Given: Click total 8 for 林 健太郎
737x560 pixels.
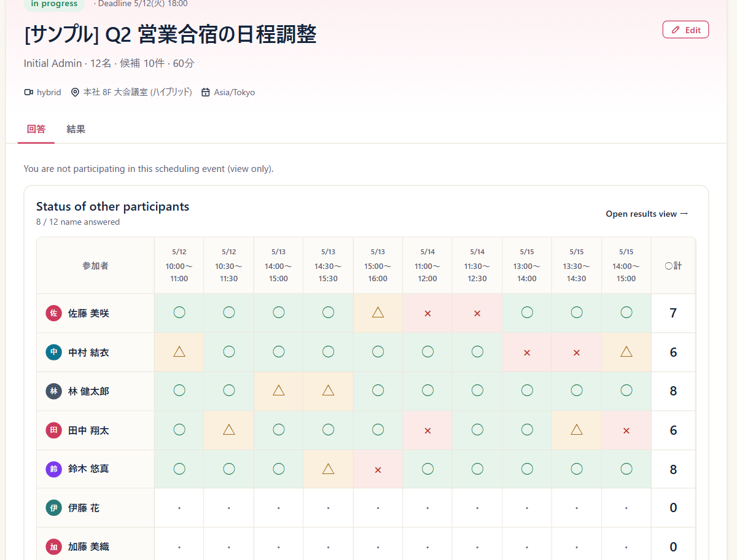Looking at the screenshot, I should [673, 391].
